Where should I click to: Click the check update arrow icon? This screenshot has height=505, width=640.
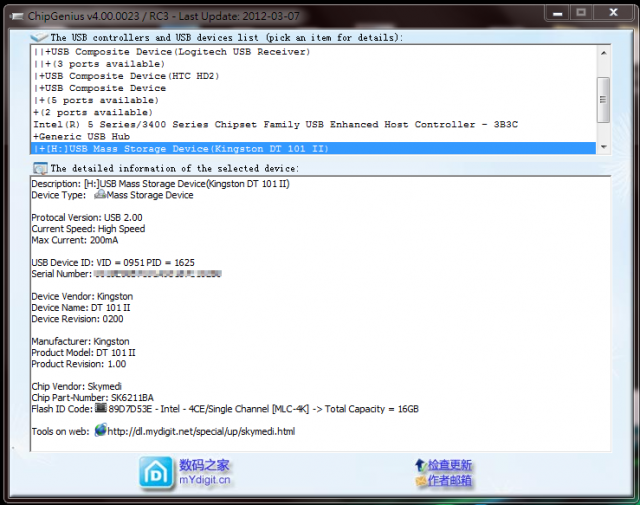coord(420,465)
